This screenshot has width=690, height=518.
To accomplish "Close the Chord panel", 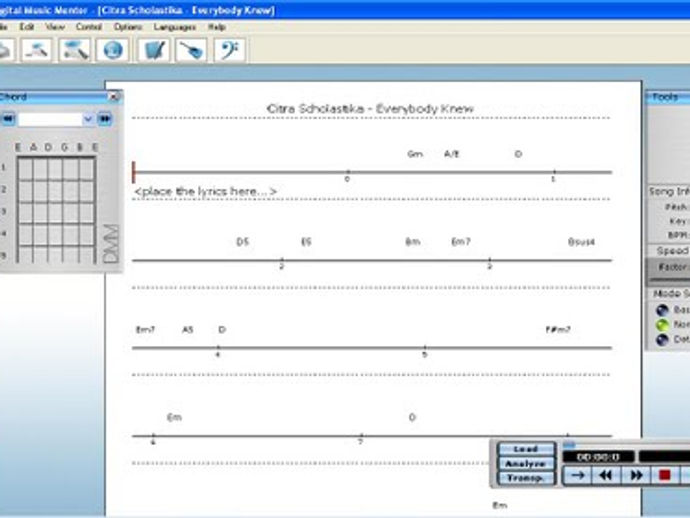I will [x=114, y=96].
